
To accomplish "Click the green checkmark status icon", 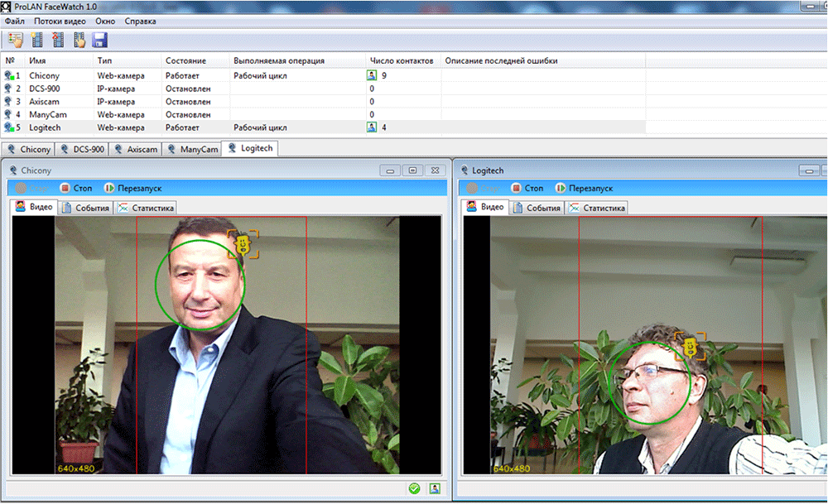I will 414,488.
